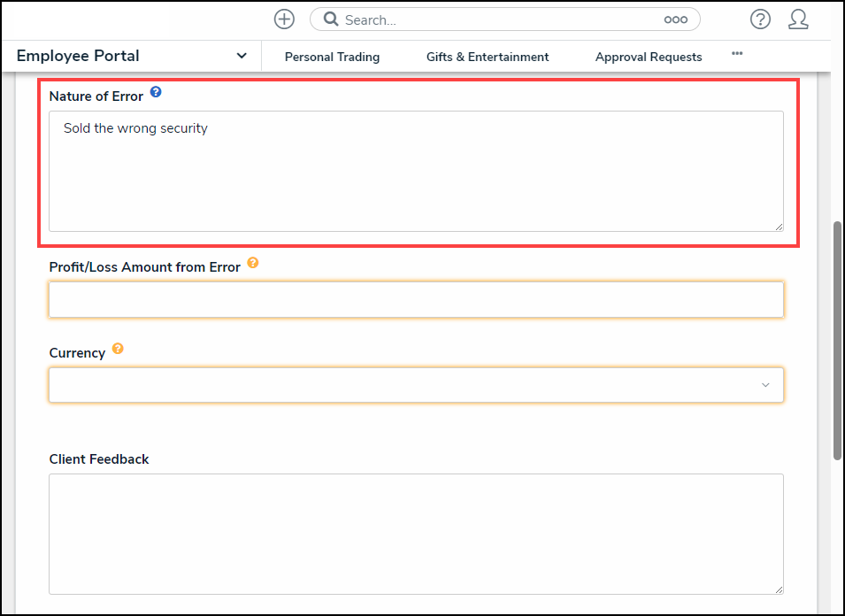845x616 pixels.
Task: Click into the Nature of Error text area
Action: pos(416,172)
